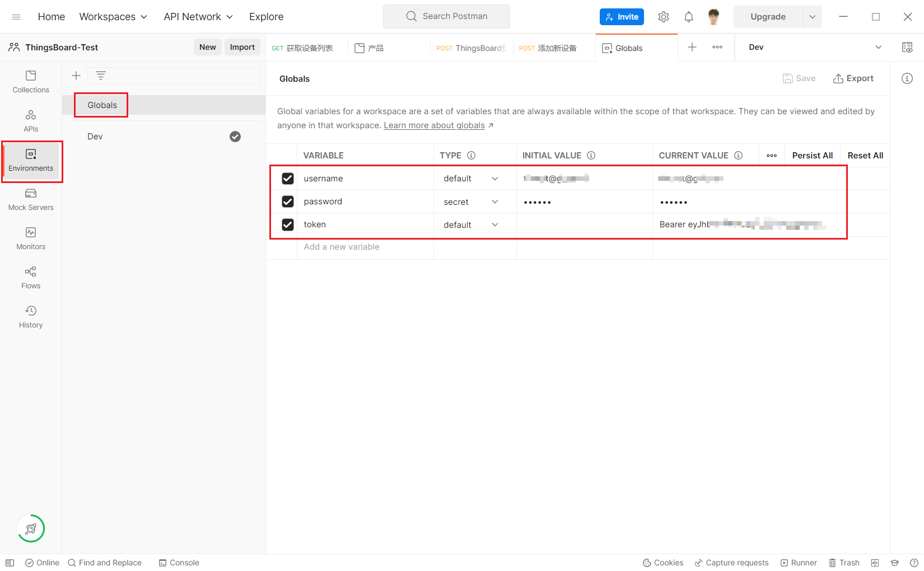Screen dimensions: 924x571
Task: Switch to the 产品 tab
Action: 370,48
